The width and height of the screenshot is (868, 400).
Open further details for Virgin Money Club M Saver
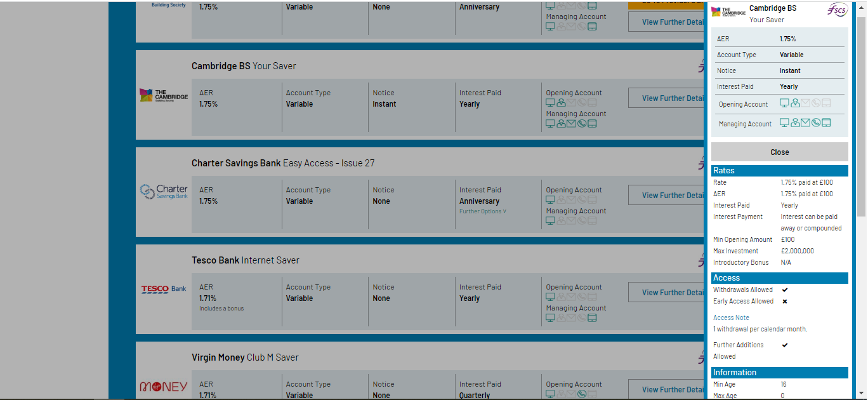(666, 390)
